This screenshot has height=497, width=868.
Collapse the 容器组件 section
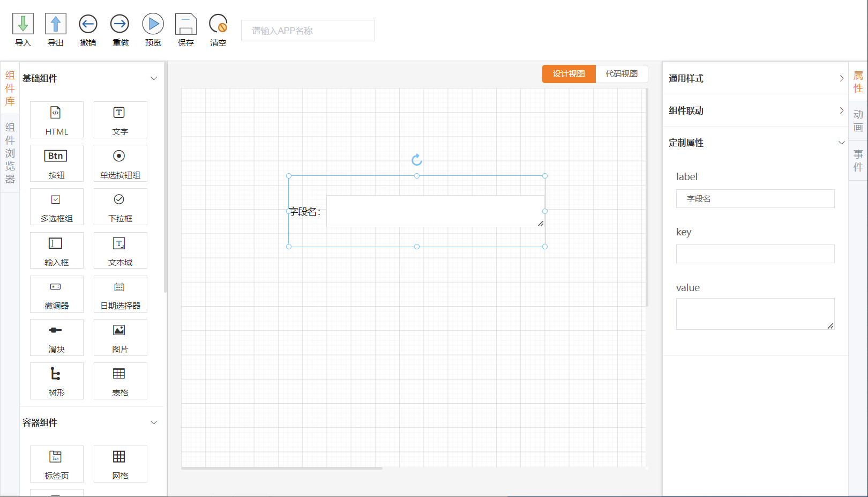click(x=154, y=422)
